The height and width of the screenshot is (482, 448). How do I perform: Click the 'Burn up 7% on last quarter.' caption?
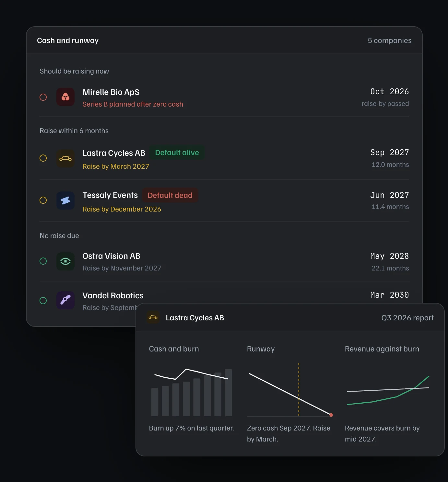(192, 428)
